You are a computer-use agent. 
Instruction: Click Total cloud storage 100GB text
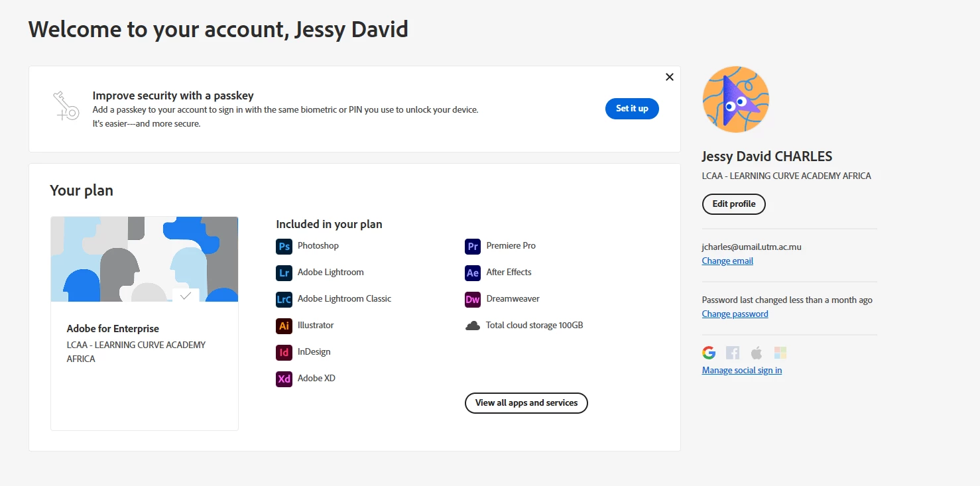(x=534, y=326)
